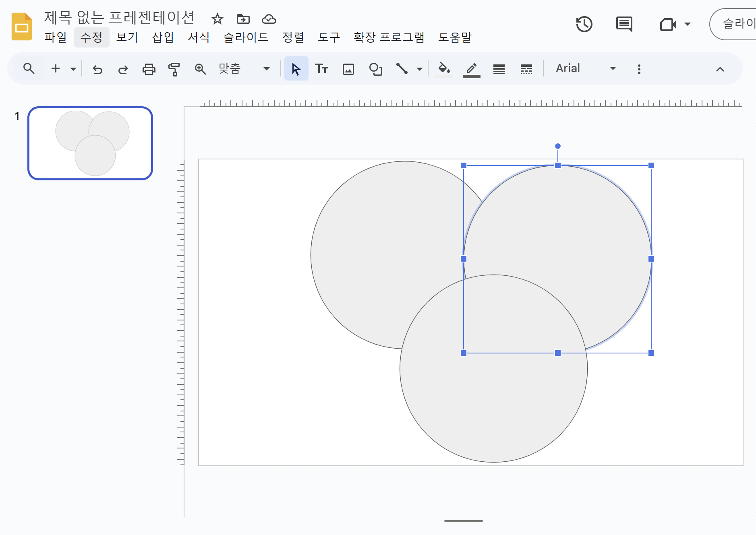This screenshot has width=756, height=535.
Task: Select the line tool
Action: (x=402, y=68)
